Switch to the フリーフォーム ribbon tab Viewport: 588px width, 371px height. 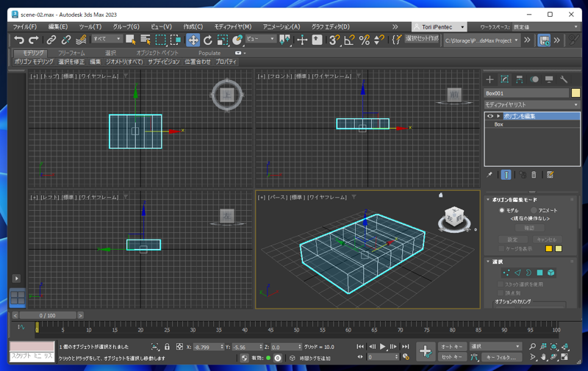[71, 53]
